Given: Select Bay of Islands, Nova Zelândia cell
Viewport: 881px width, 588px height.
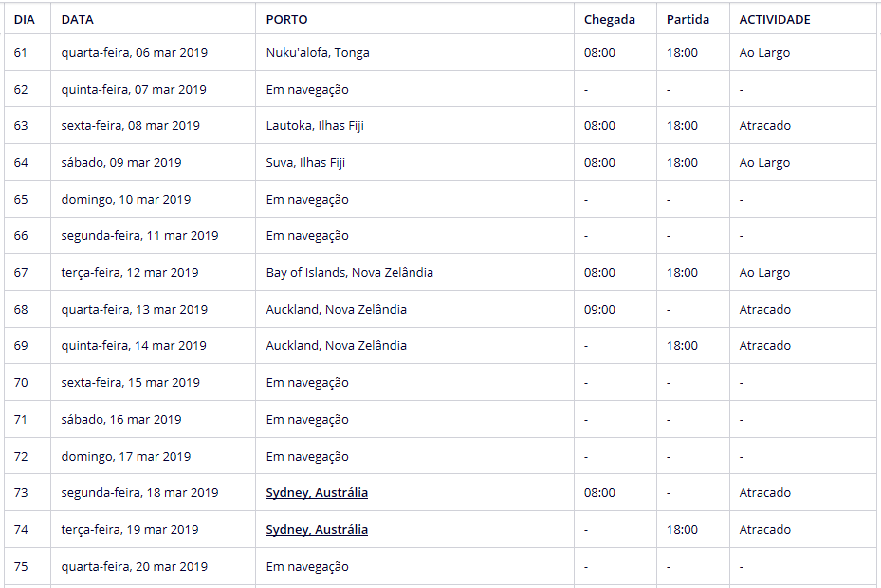Looking at the screenshot, I should click(349, 273).
